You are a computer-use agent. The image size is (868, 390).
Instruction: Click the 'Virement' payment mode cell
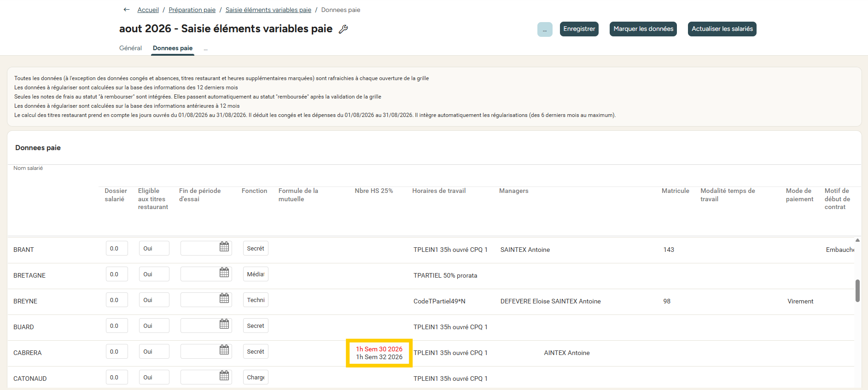pyautogui.click(x=800, y=301)
